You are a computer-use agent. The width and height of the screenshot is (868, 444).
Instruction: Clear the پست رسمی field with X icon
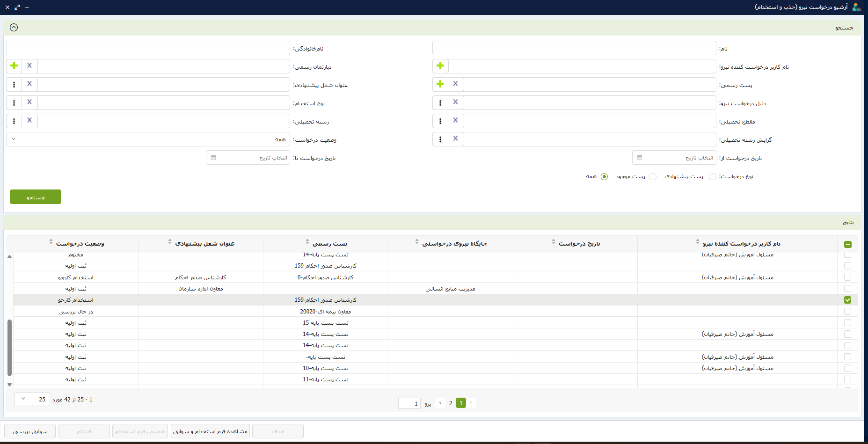456,84
